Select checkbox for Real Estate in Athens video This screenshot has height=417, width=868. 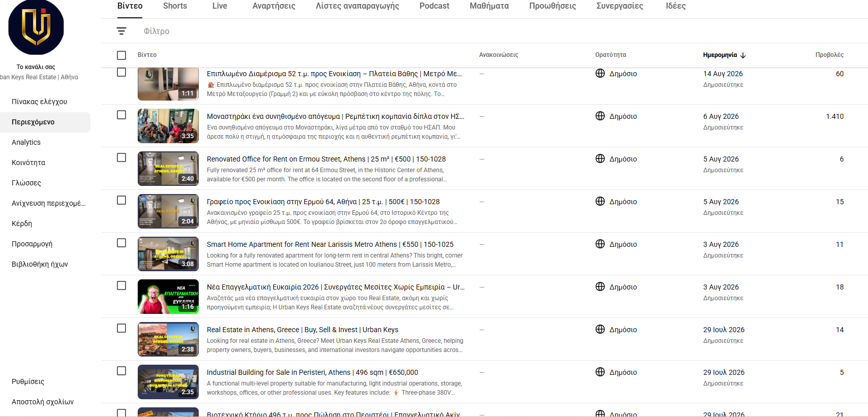coord(121,328)
